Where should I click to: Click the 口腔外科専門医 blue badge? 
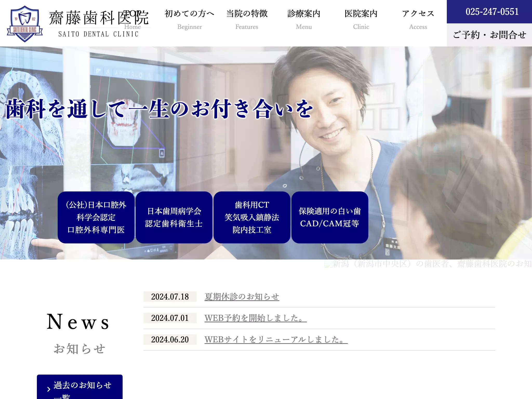[x=96, y=217]
